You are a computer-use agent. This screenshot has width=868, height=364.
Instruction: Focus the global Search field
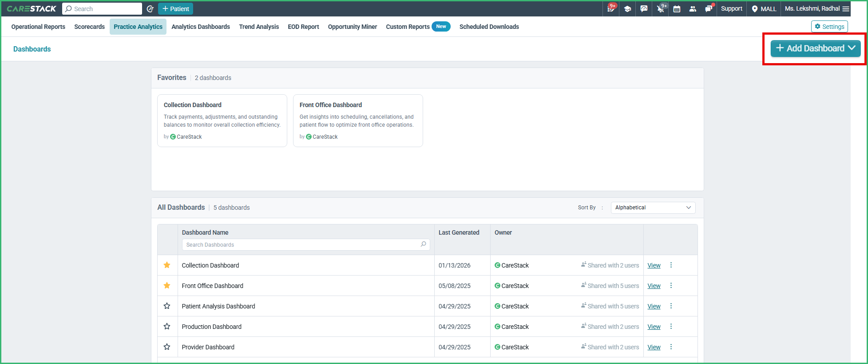click(x=102, y=9)
